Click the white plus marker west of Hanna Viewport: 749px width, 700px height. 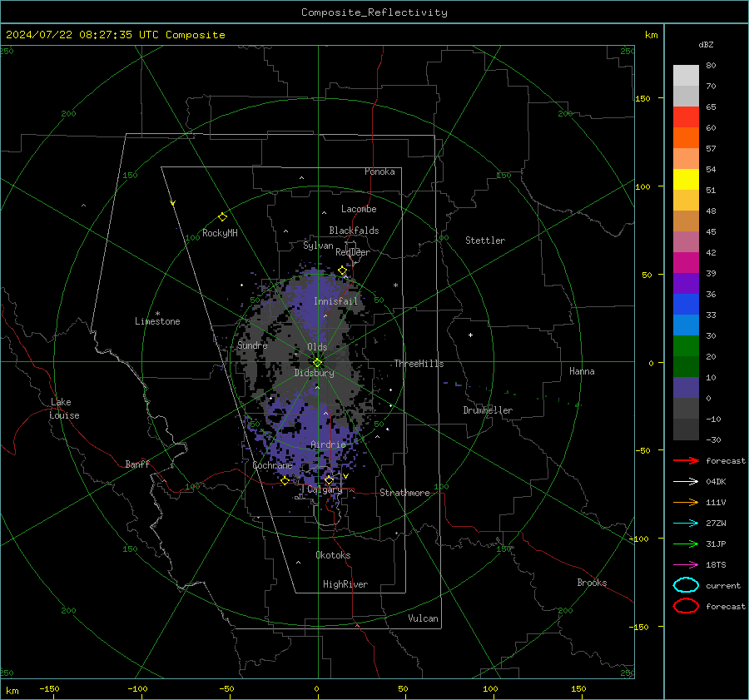tap(470, 335)
